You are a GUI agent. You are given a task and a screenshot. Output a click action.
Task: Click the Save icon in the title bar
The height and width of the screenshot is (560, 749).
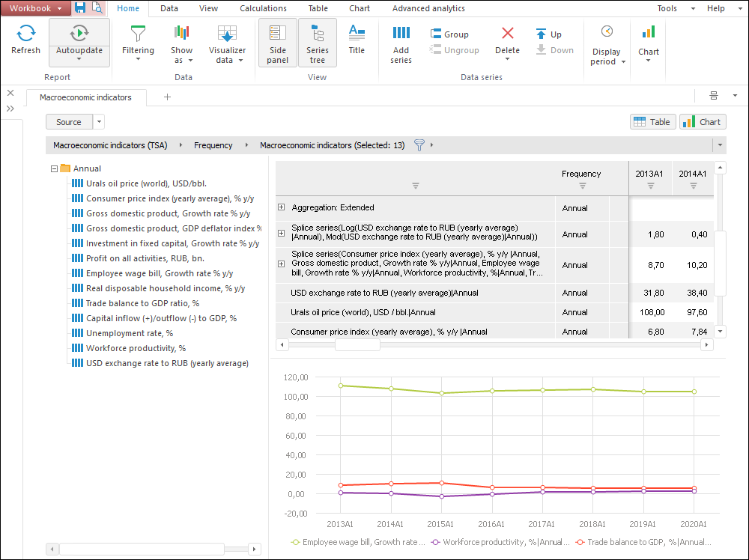click(x=80, y=8)
